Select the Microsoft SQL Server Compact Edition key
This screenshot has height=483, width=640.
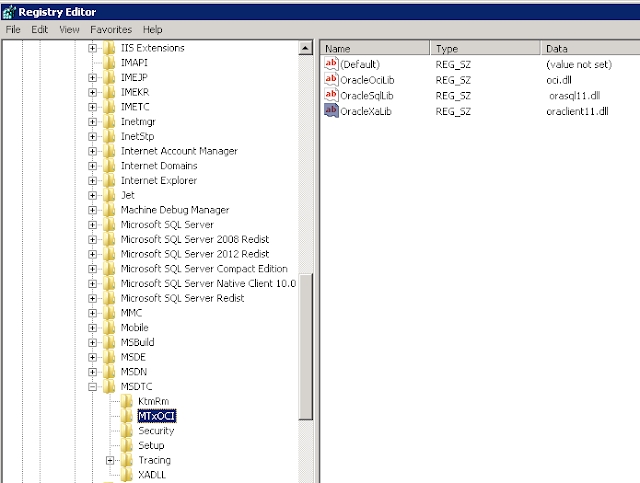[x=204, y=269]
